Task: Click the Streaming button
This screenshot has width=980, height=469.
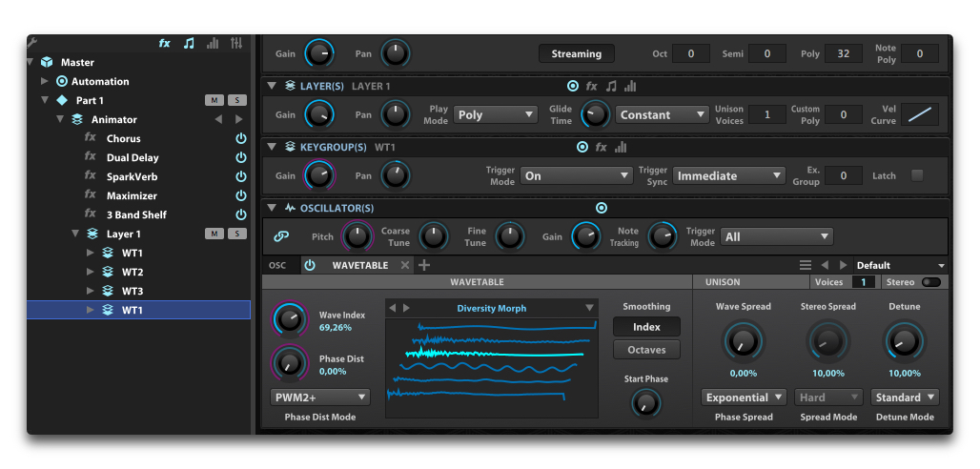Action: [x=576, y=53]
